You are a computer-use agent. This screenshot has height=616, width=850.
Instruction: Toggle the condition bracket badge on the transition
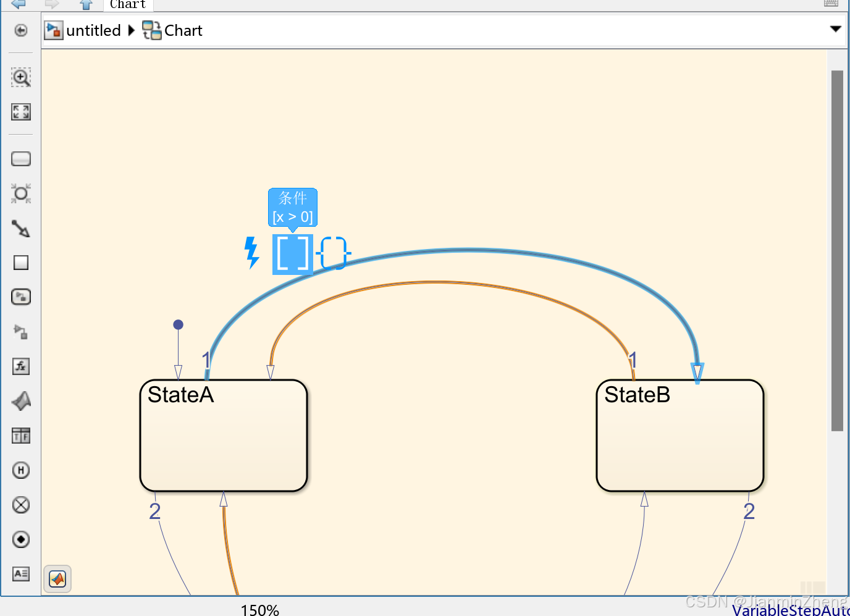(x=292, y=255)
